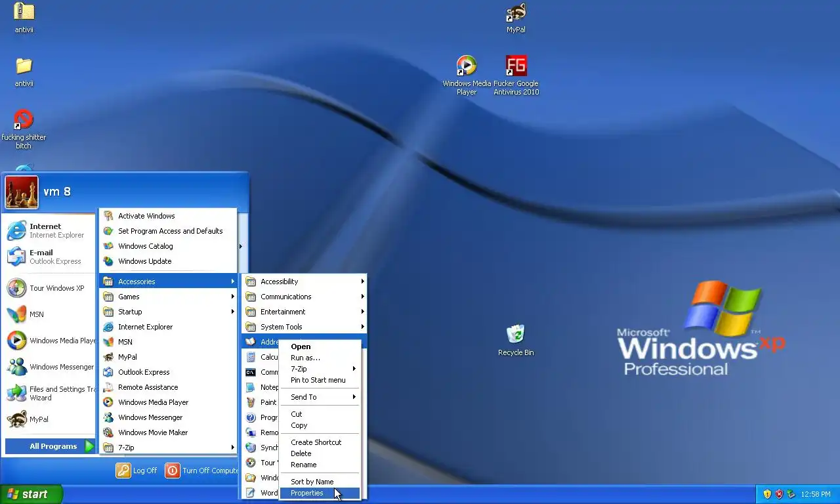
Task: Choose Open in the context menu
Action: click(320, 346)
